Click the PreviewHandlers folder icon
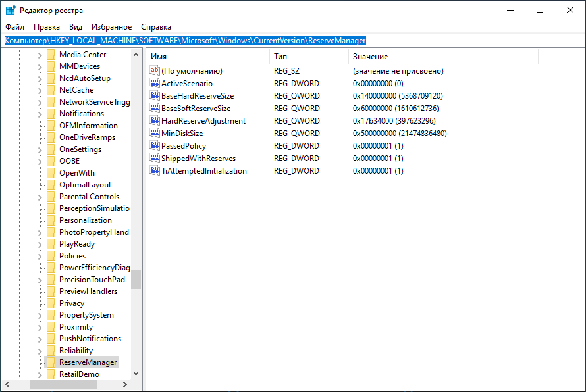This screenshot has height=392, width=586. pos(51,291)
